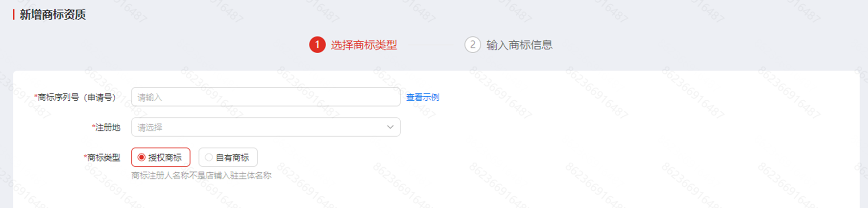Click the 商标序列号（申请号）field label
This screenshot has height=208, width=868.
point(75,98)
